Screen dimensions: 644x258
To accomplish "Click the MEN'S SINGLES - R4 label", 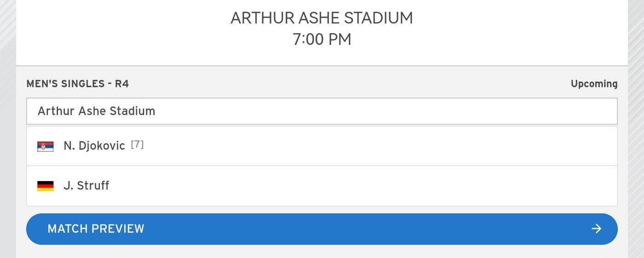I will click(x=78, y=84).
